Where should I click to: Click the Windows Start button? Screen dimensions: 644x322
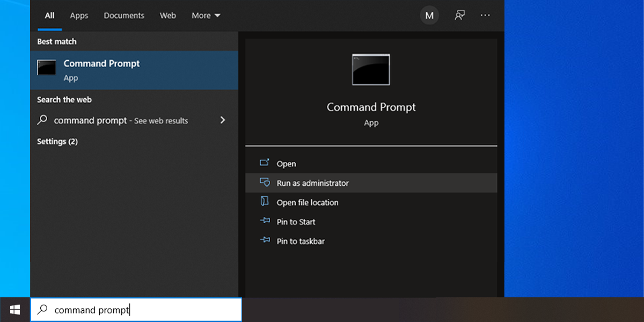click(x=14, y=309)
